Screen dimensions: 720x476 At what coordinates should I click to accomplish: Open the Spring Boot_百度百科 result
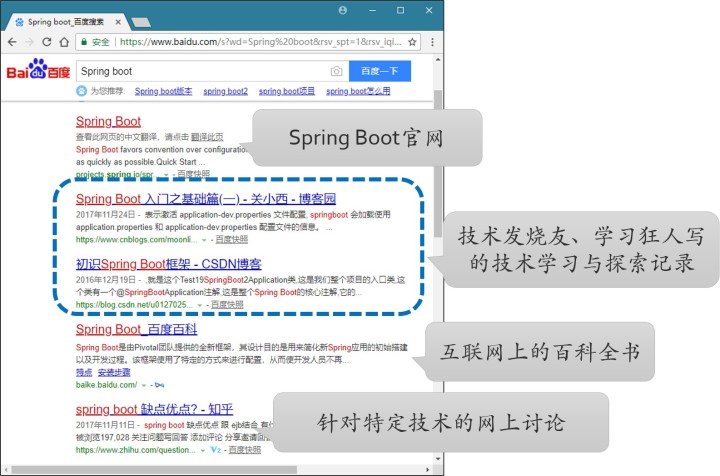pyautogui.click(x=136, y=329)
